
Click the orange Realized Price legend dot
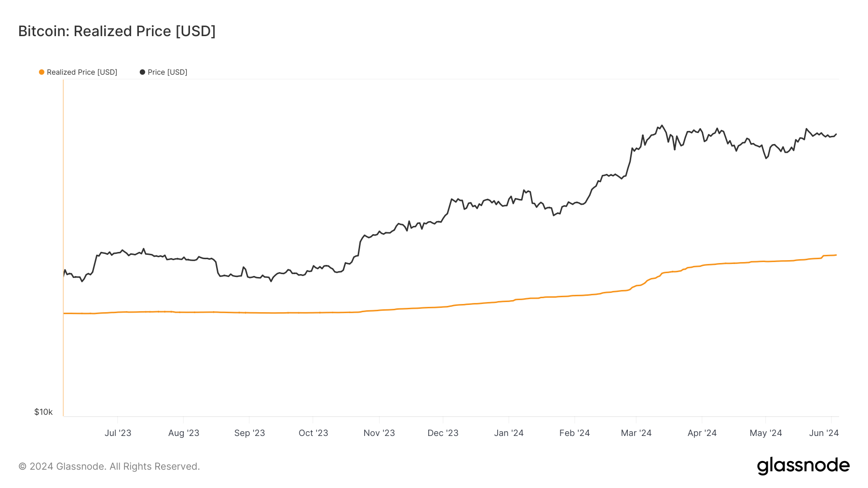(42, 72)
